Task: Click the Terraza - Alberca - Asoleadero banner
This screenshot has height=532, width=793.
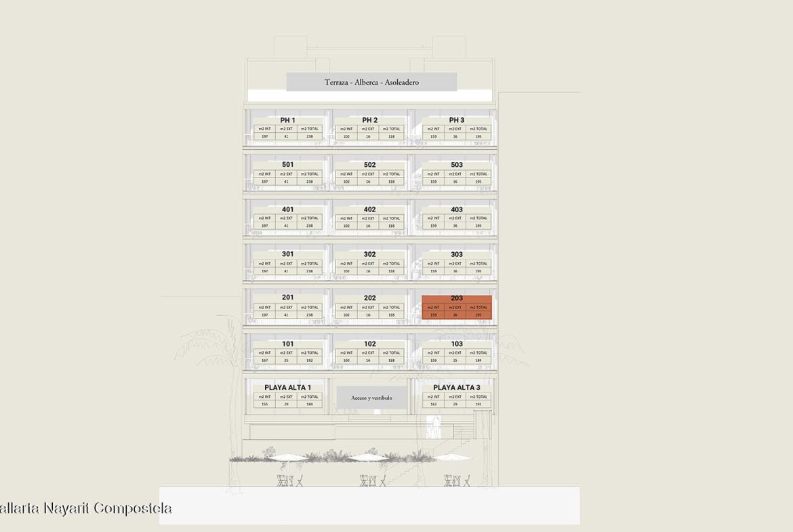Action: tap(371, 82)
